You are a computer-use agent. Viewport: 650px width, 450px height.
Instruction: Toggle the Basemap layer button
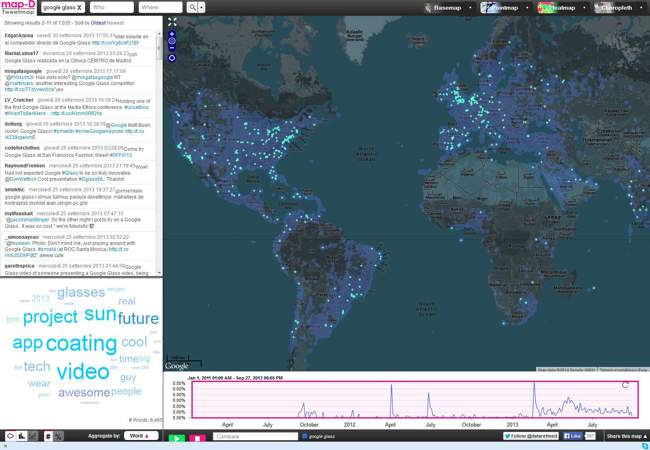[x=444, y=7]
